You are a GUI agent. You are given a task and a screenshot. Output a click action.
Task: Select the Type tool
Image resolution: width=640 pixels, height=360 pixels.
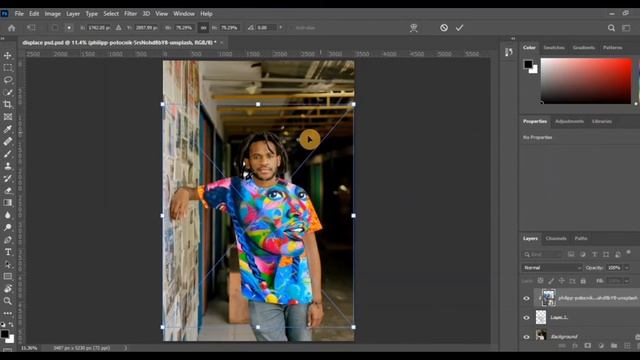8,252
